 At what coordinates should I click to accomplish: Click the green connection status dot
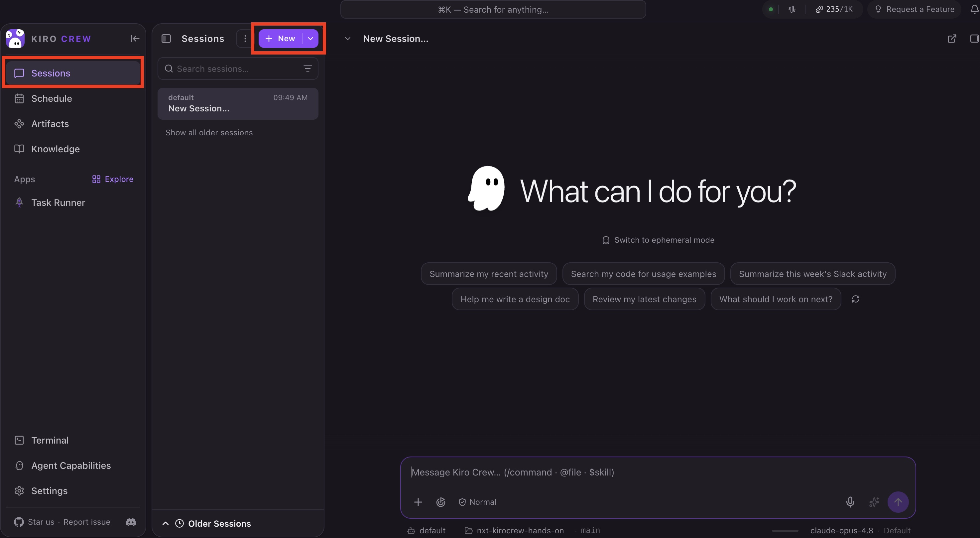point(771,9)
